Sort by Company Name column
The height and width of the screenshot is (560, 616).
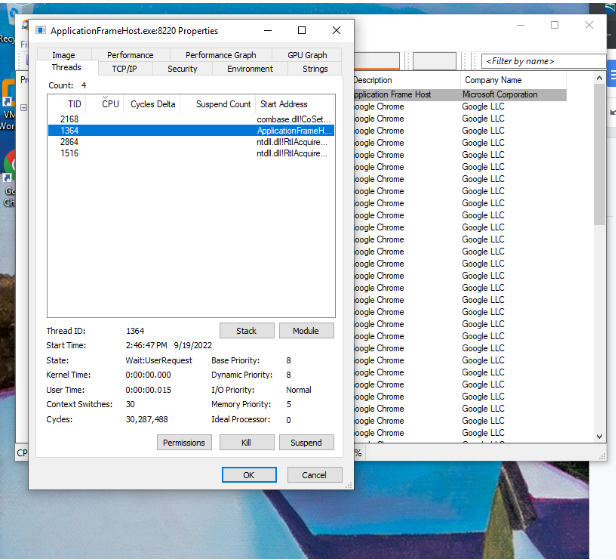click(513, 80)
